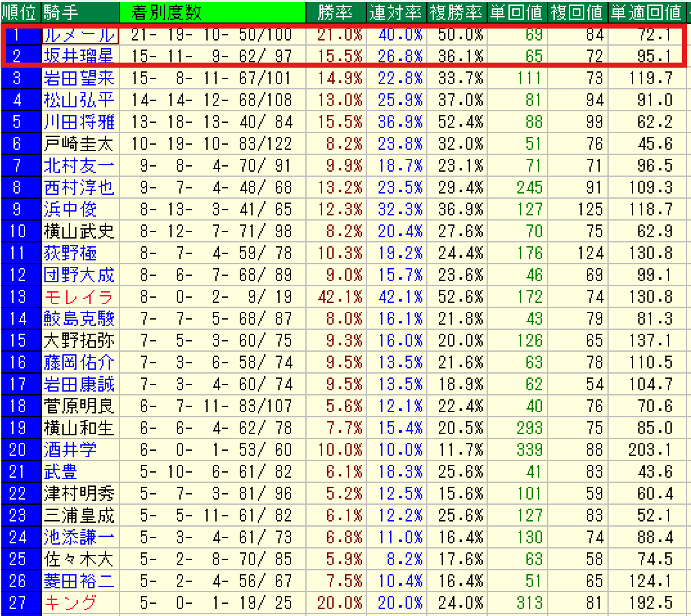Select the 複勝率 column header
Viewport: 691px width, 616px height.
click(x=457, y=11)
